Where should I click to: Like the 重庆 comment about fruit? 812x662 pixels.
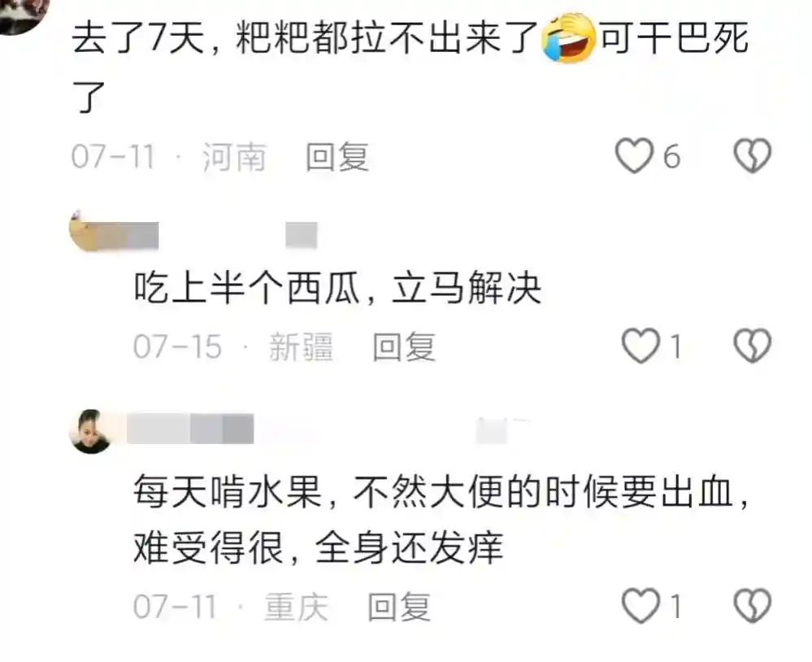[x=640, y=606]
